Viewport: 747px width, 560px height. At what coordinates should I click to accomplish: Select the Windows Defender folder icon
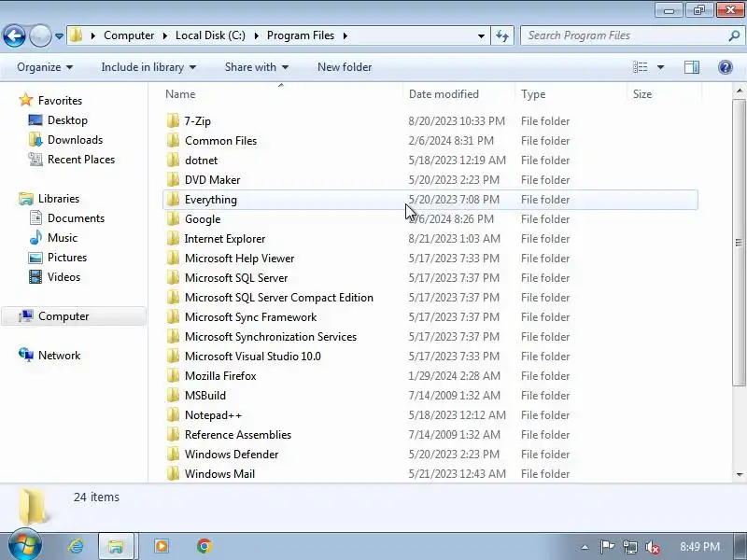[x=173, y=455]
